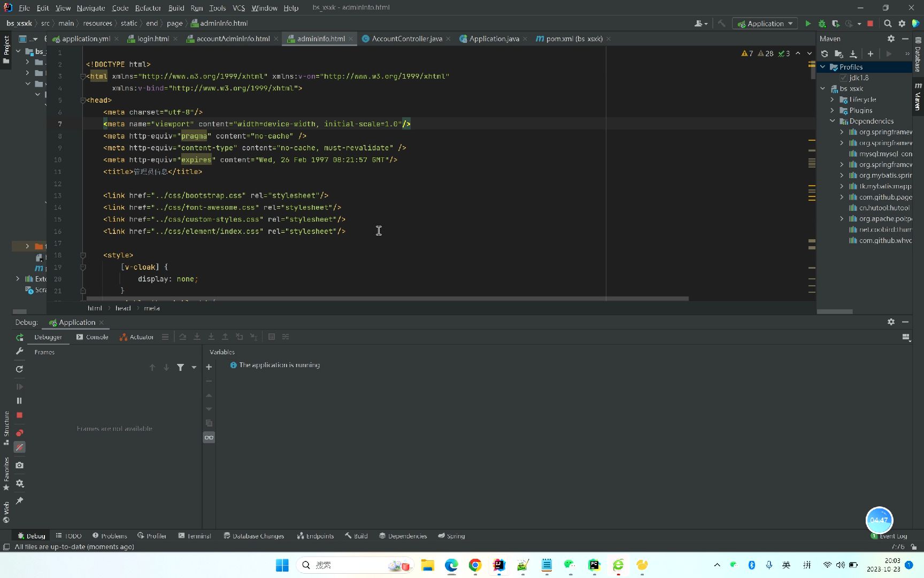Switch to the Console tab in Debug panel
924x578 pixels.
click(x=96, y=337)
